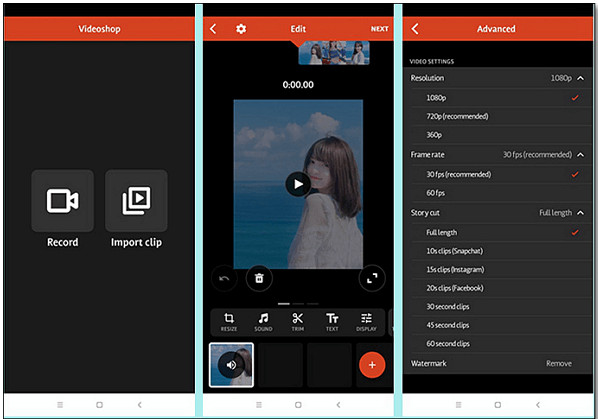Tap NEXT in the Edit header
Screen dimensions: 598x419
point(379,29)
